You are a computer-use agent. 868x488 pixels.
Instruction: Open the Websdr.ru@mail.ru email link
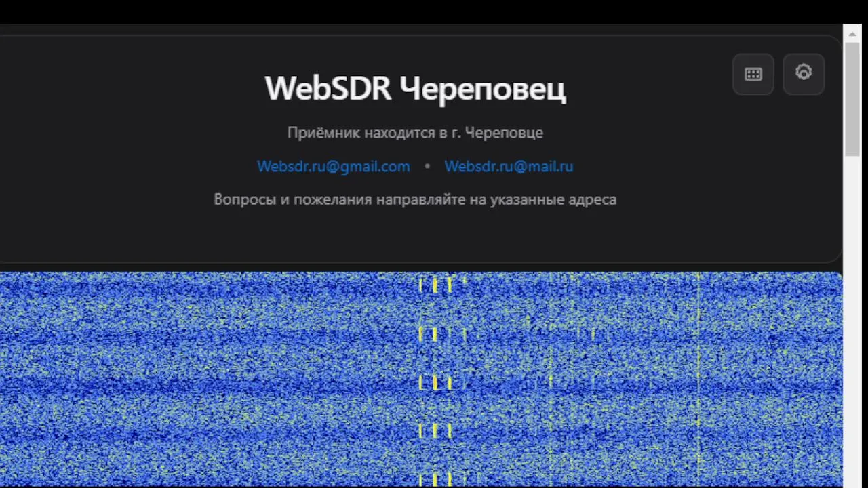click(509, 166)
